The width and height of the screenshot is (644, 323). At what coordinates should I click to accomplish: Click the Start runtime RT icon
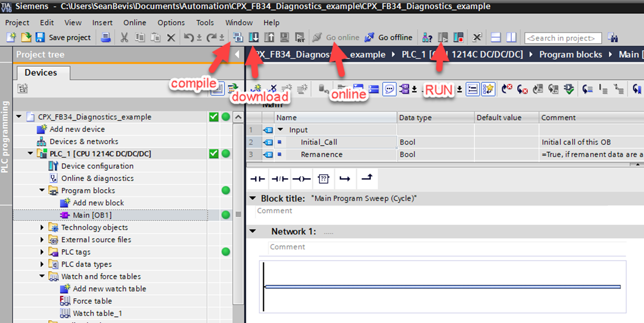(300, 37)
